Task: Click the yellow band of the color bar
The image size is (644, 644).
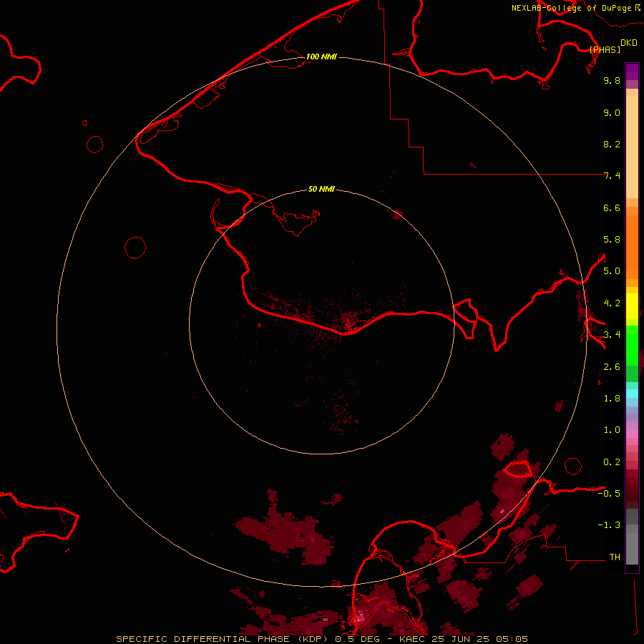Action: click(x=632, y=306)
